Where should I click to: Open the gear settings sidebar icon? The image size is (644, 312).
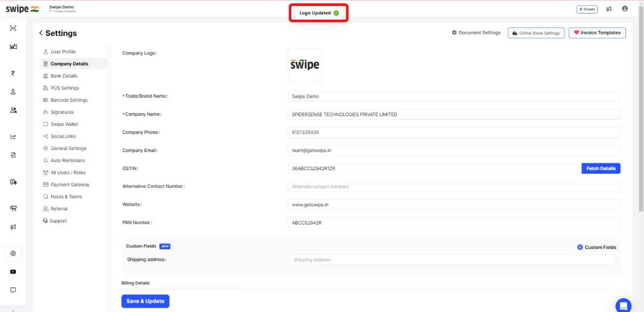13,253
